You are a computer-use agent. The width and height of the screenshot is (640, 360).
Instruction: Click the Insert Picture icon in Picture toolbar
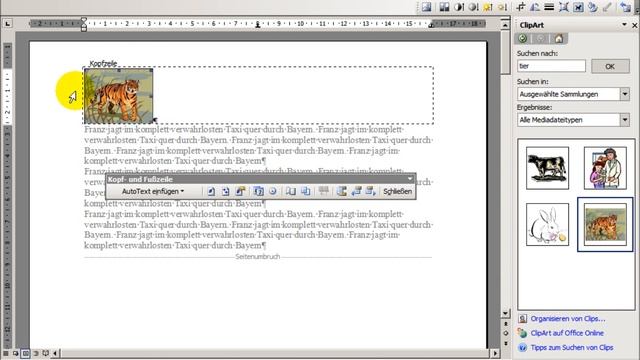[427, 7]
